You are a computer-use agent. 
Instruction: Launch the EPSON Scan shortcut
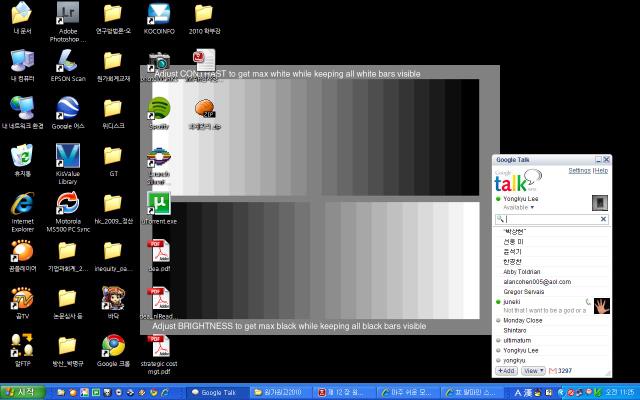click(68, 61)
